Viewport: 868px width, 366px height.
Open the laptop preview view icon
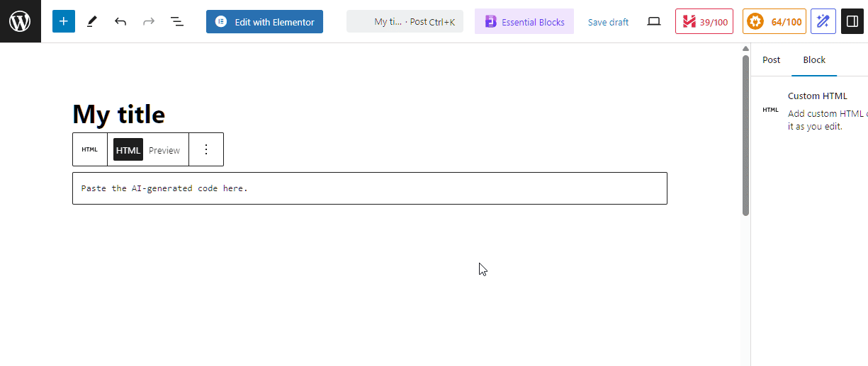click(654, 22)
